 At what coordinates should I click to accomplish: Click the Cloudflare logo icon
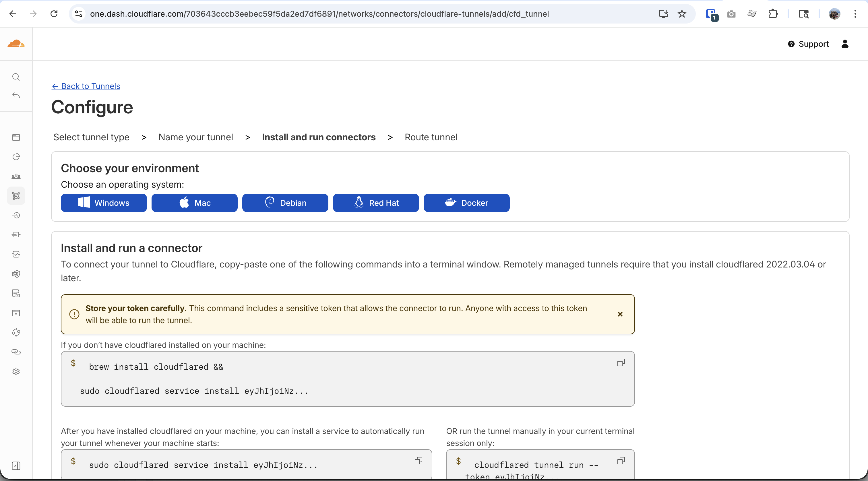tap(16, 44)
